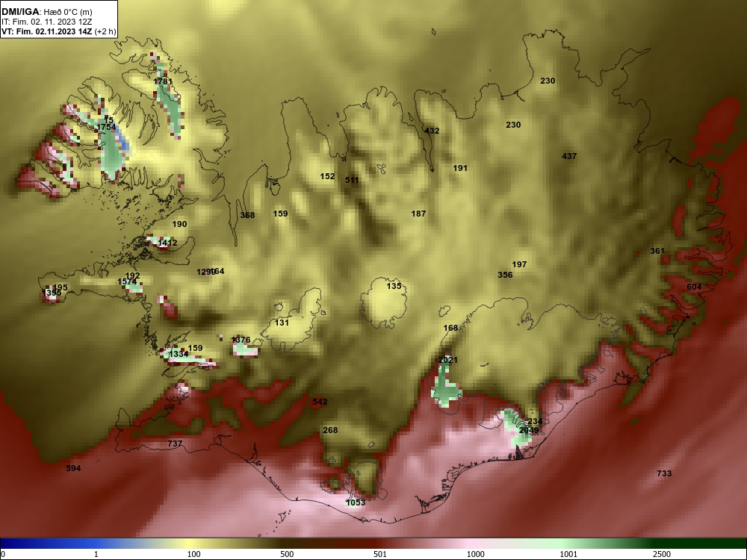The width and height of the screenshot is (747, 560).
Task: Click the 190 height label
Action: [x=179, y=224]
